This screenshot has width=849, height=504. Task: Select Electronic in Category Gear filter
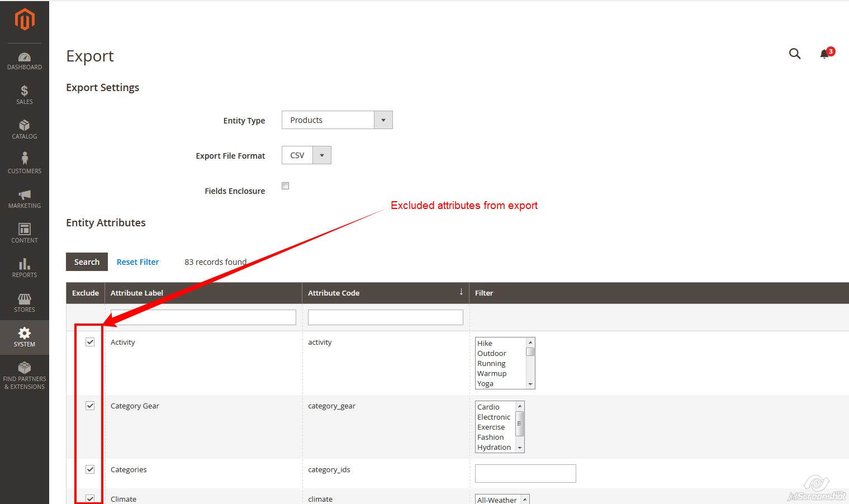[x=494, y=417]
